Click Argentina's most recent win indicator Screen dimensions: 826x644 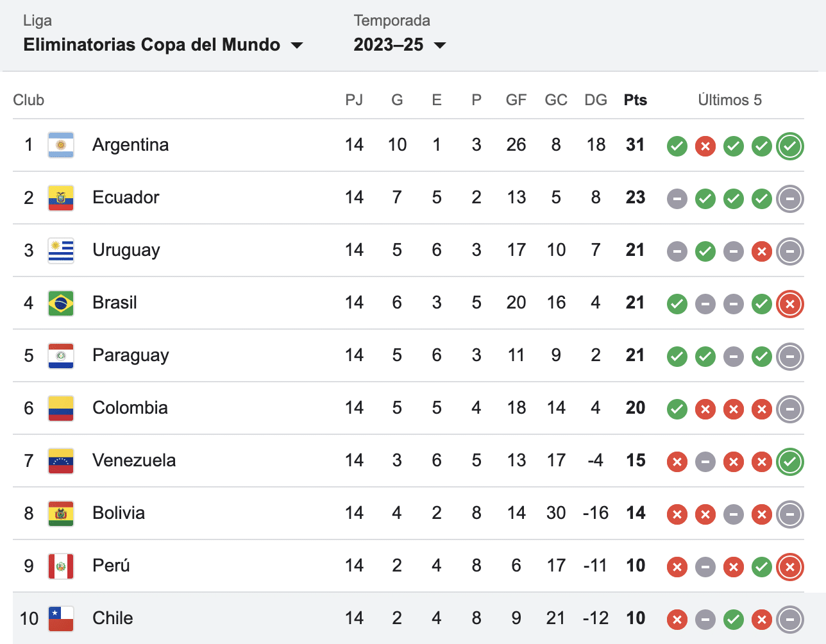[790, 146]
